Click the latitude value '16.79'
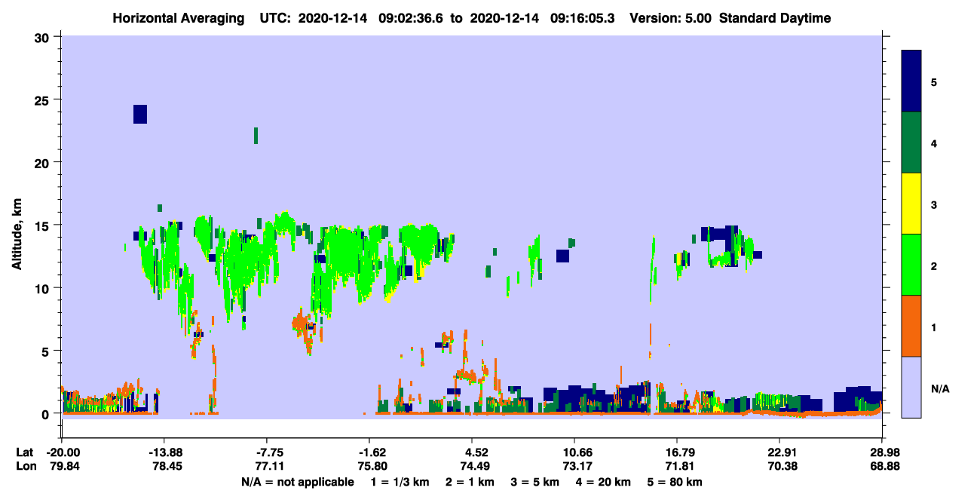Image resolution: width=980 pixels, height=503 pixels. (x=677, y=452)
